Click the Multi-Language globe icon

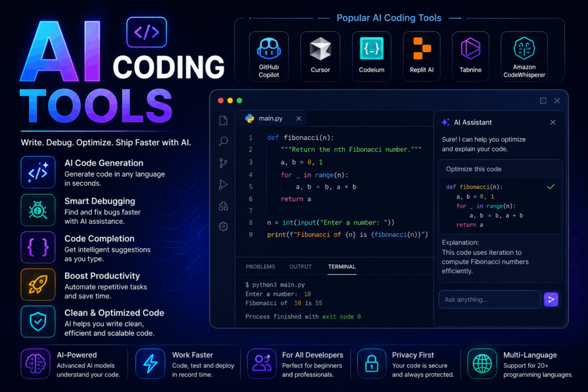[482, 363]
